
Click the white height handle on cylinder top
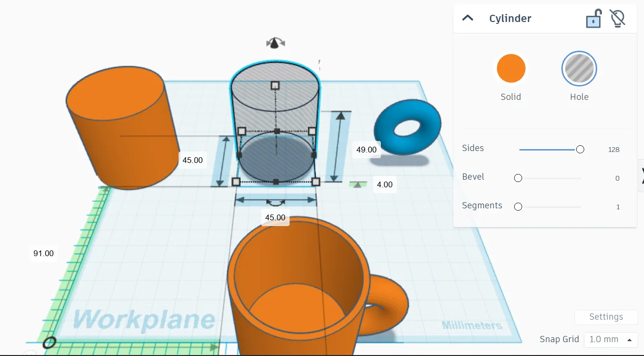pyautogui.click(x=275, y=86)
